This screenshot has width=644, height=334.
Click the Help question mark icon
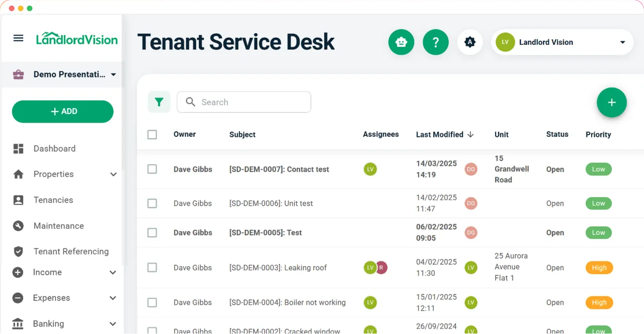coord(436,42)
